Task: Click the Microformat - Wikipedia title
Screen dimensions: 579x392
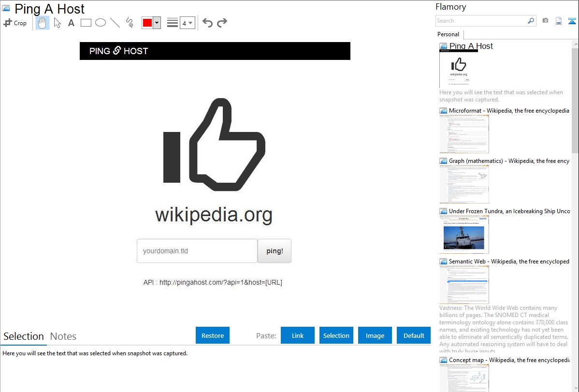Action: point(509,111)
